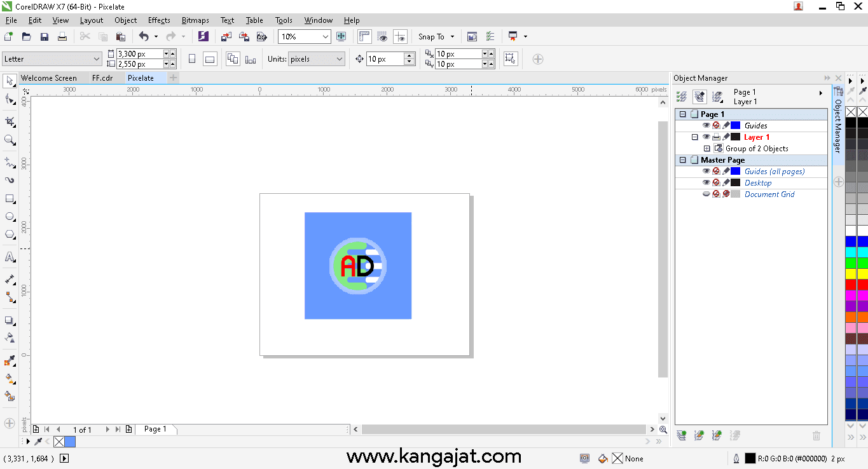The image size is (868, 469).
Task: Click Show Object Properties icon in Object Manager
Action: [682, 97]
